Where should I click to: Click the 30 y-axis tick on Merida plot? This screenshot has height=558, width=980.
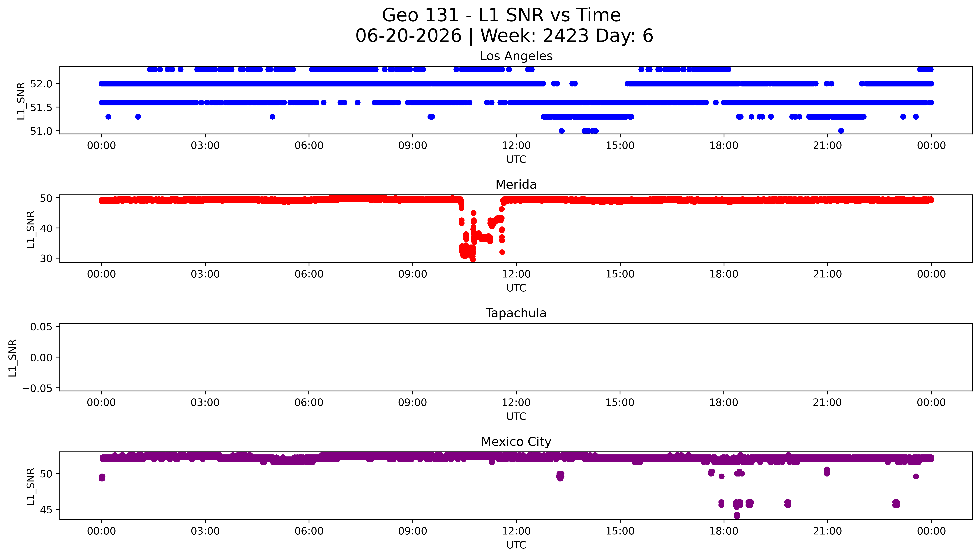click(x=46, y=259)
